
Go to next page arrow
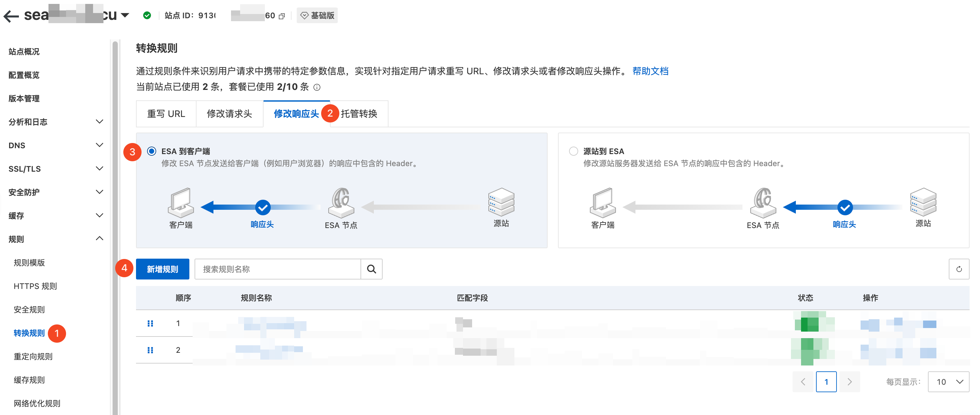pos(850,381)
